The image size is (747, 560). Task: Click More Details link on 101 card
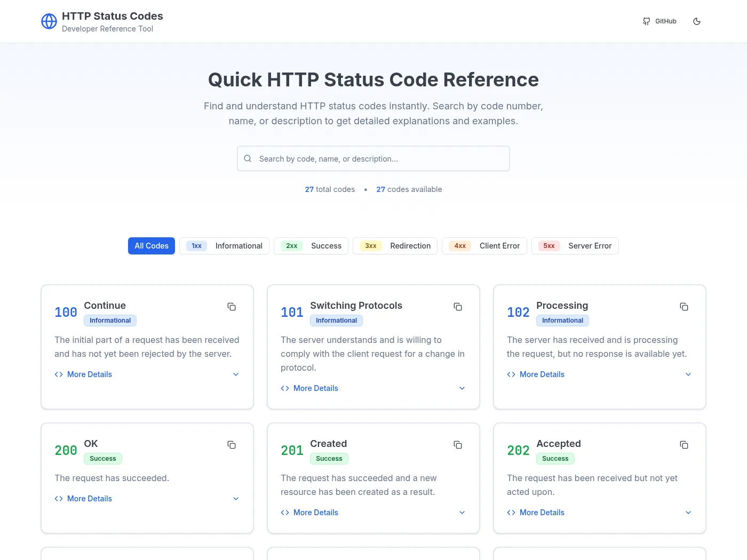pos(316,388)
